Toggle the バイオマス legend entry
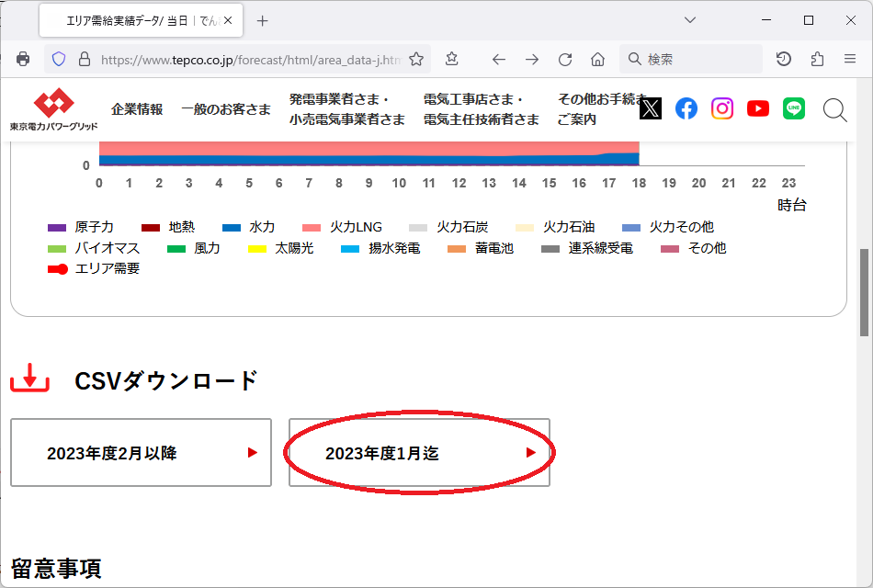 tap(94, 248)
